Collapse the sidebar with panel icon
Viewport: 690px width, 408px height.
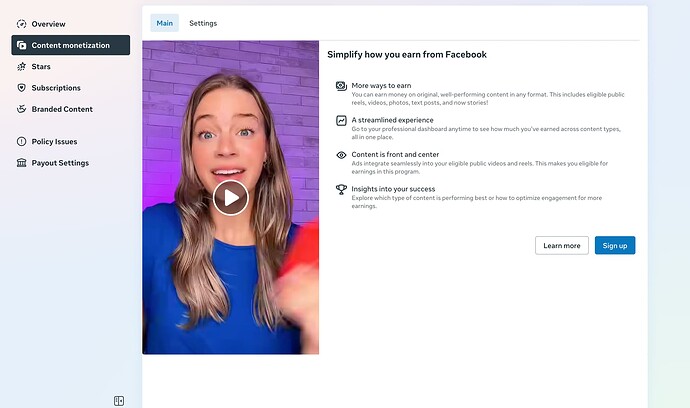(119, 401)
